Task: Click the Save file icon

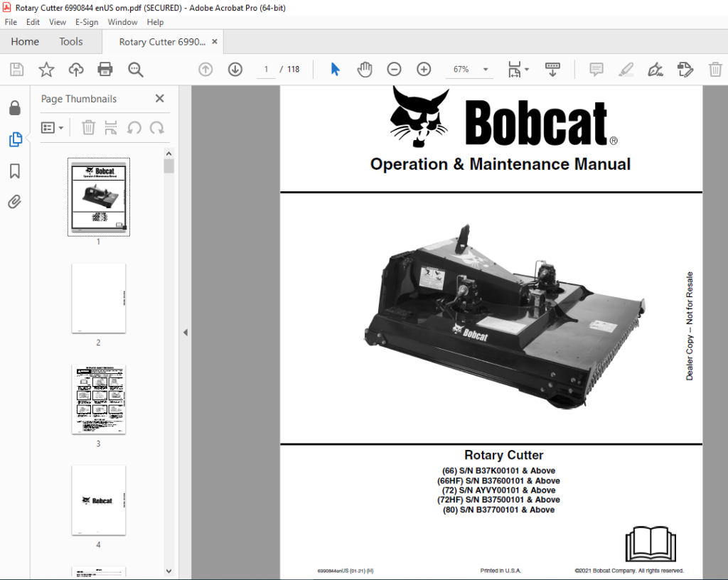Action: (17, 70)
